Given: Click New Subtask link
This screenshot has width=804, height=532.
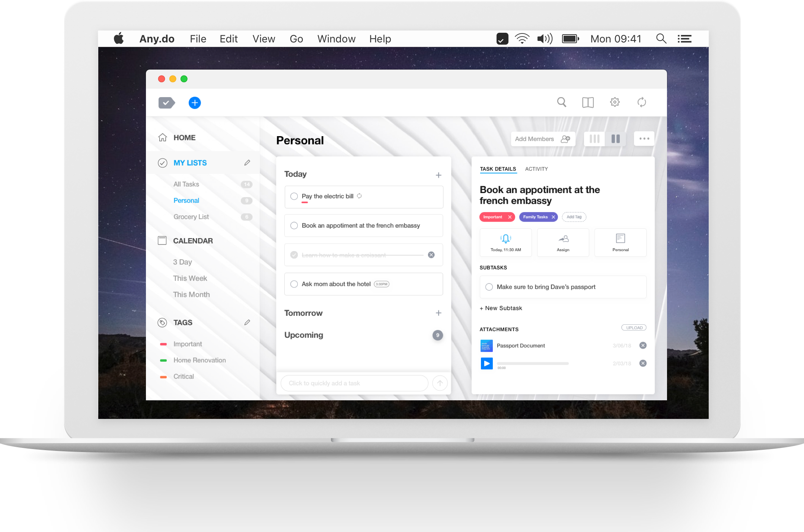Looking at the screenshot, I should (502, 308).
